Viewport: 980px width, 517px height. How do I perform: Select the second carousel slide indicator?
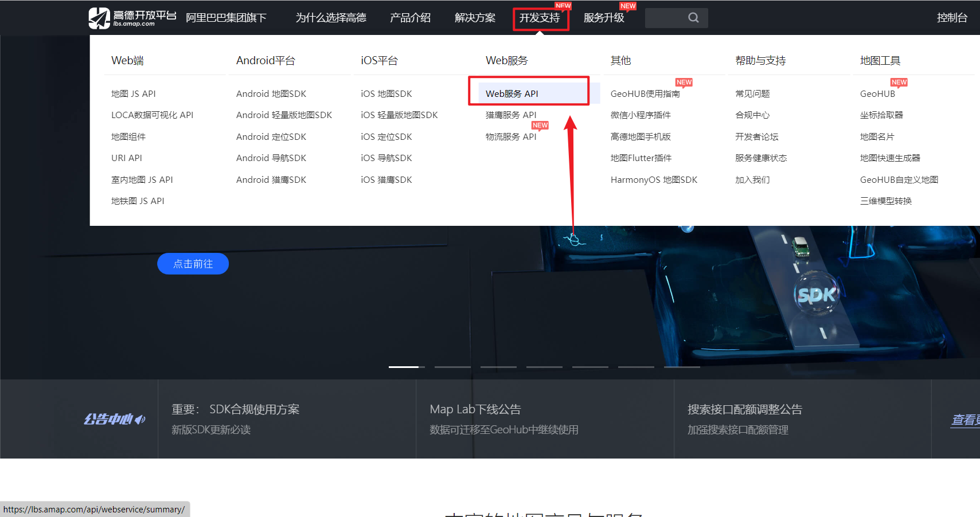click(452, 367)
